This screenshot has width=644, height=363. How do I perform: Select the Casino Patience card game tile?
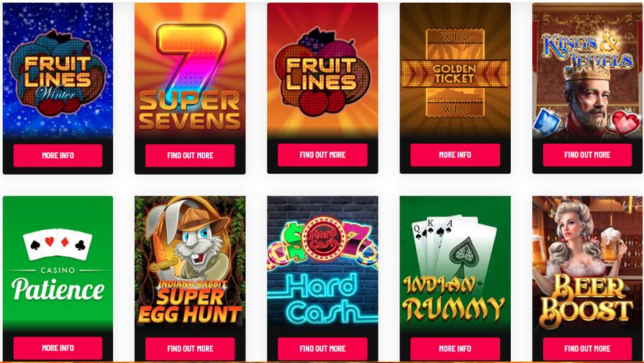tap(58, 263)
